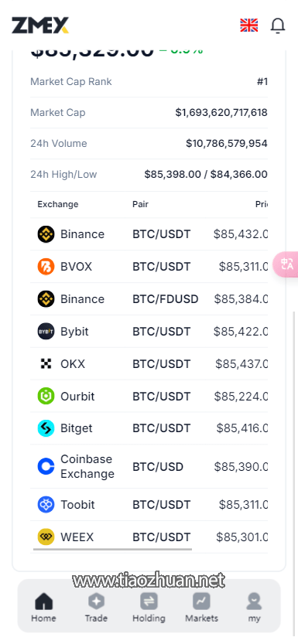Tap the pink translate floating icon
298x644 pixels.
pos(286,264)
